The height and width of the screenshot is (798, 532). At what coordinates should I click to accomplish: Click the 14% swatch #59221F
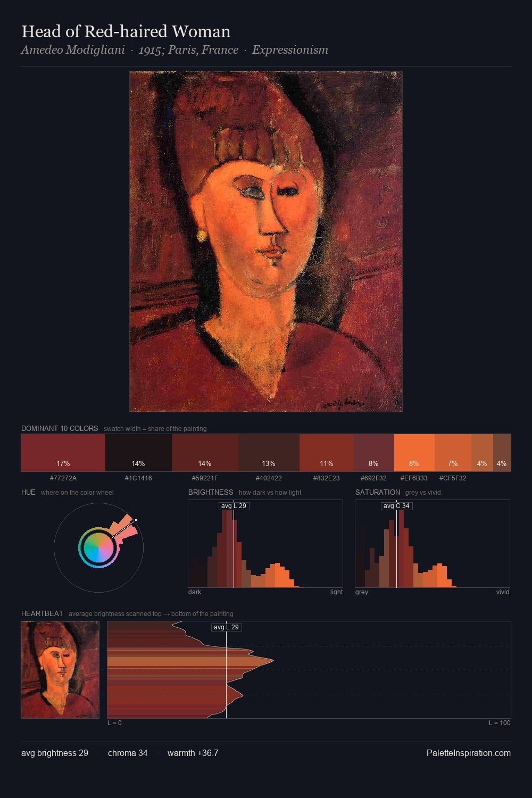coord(205,453)
